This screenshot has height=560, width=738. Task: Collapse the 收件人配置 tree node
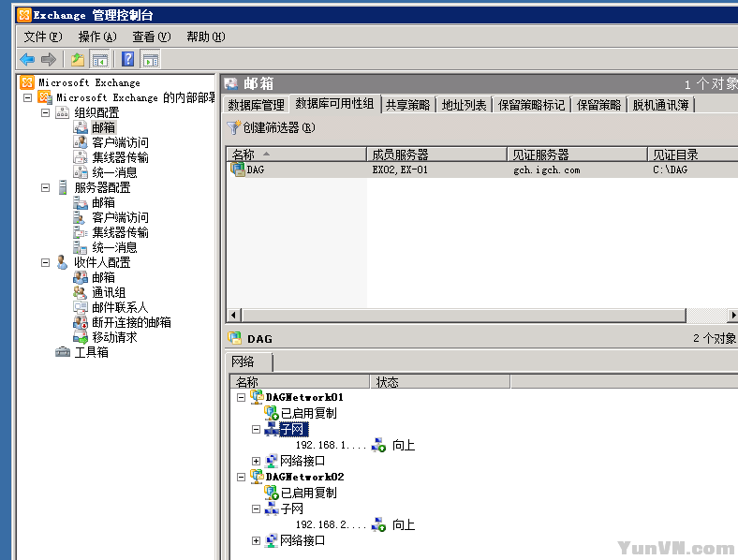coord(45,262)
